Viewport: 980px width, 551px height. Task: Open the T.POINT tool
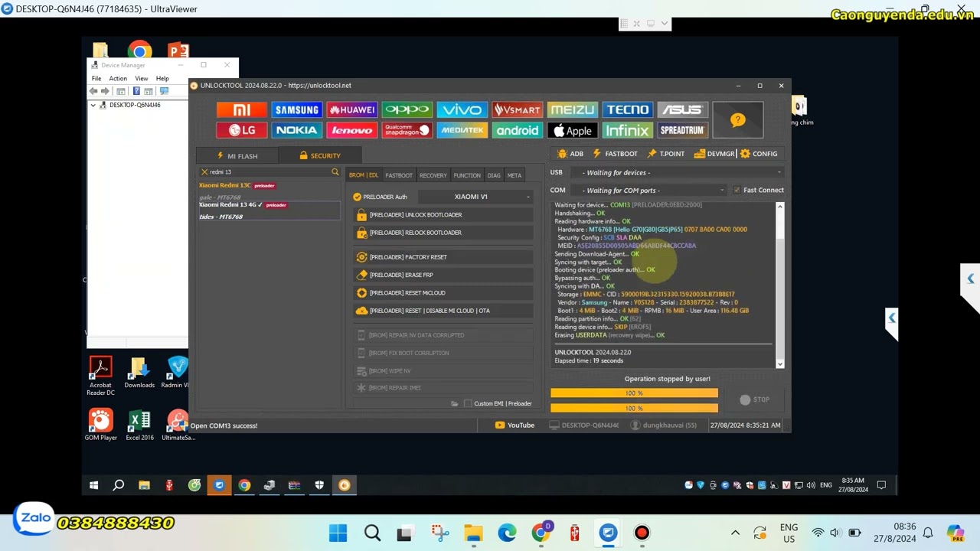click(666, 154)
